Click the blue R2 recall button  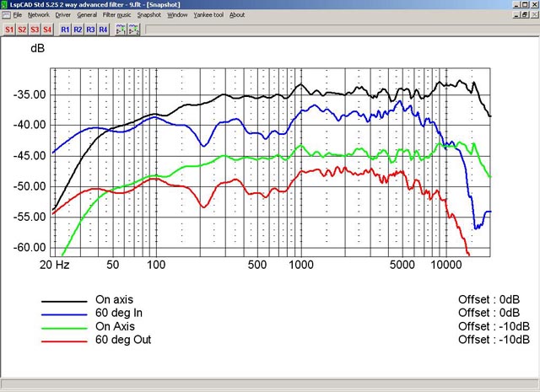coord(78,30)
